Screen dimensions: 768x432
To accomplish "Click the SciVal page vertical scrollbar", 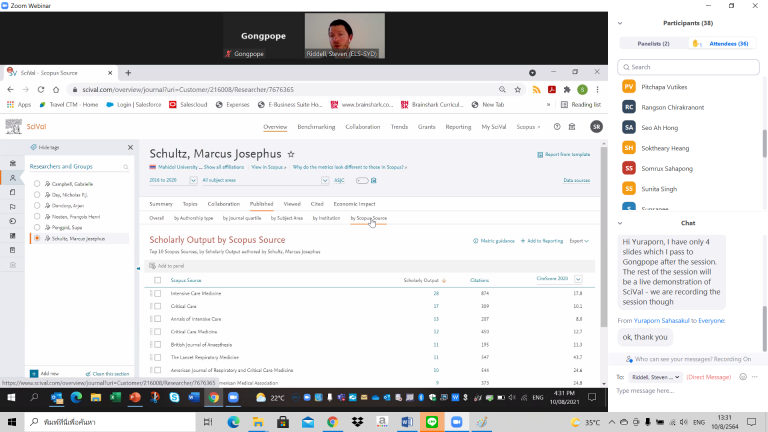I will (604, 236).
